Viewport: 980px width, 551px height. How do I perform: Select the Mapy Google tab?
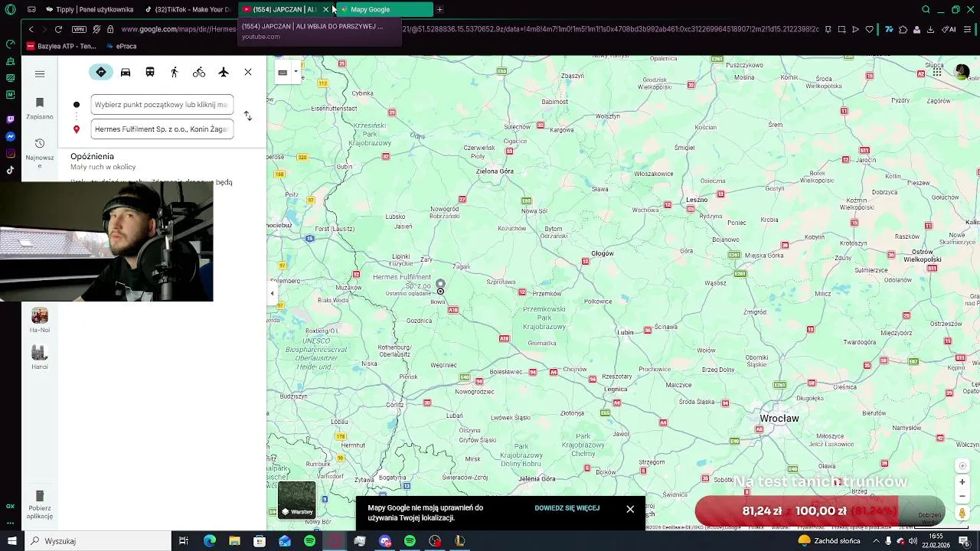coord(384,9)
